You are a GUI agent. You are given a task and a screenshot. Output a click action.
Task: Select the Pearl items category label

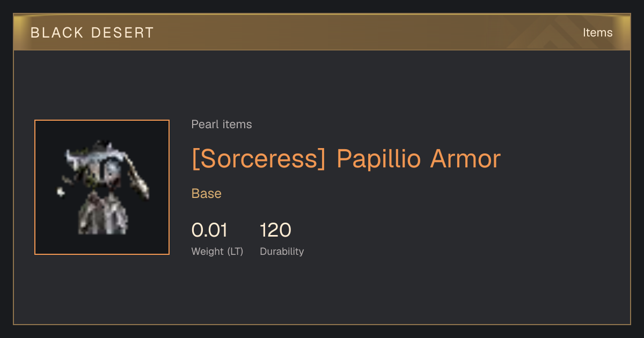coord(222,124)
